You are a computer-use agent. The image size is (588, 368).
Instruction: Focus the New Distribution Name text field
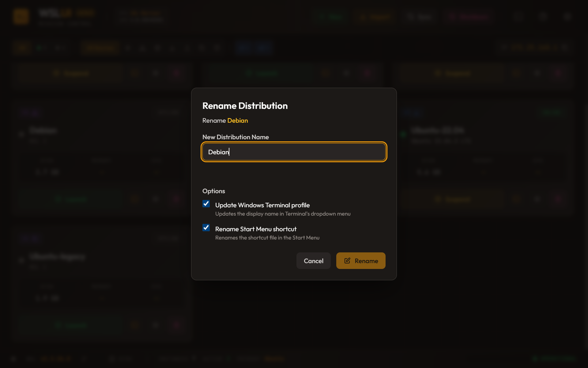(294, 151)
